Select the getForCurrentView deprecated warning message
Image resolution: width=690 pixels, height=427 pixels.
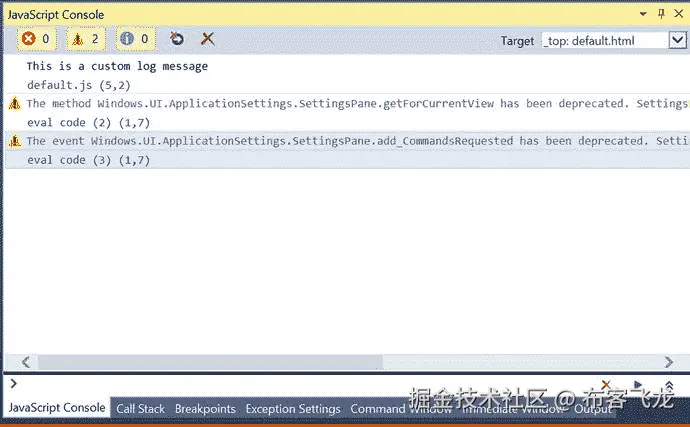click(x=356, y=104)
